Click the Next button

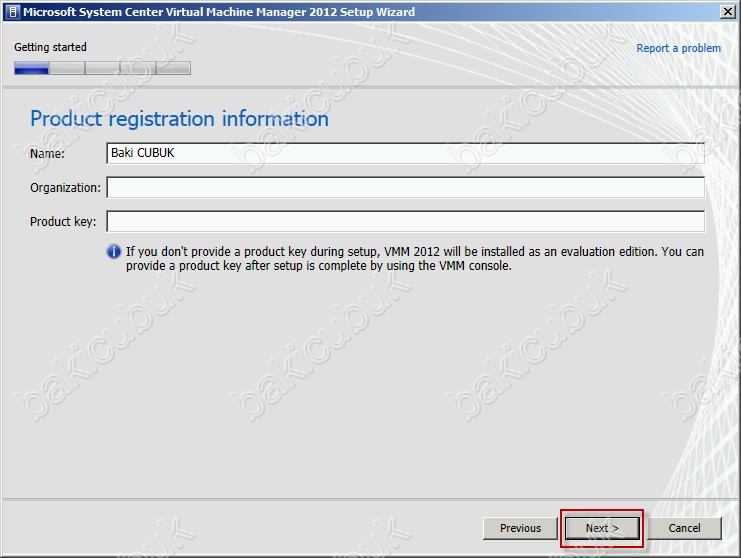pyautogui.click(x=602, y=528)
